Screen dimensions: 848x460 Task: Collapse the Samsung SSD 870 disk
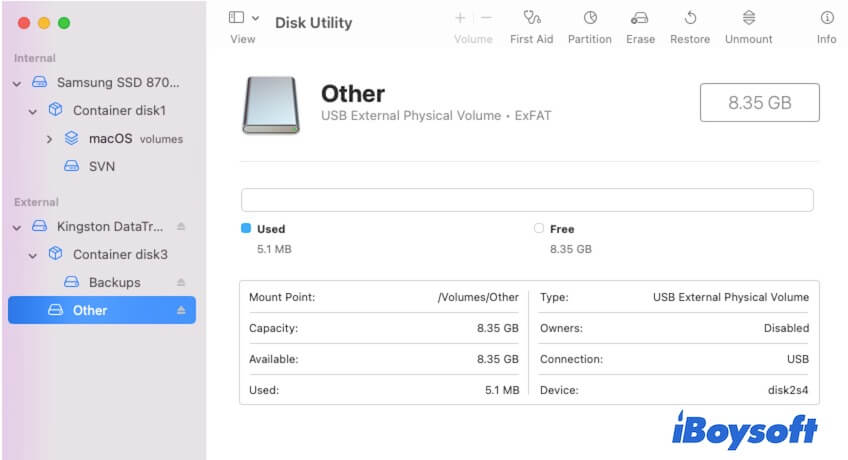click(17, 83)
